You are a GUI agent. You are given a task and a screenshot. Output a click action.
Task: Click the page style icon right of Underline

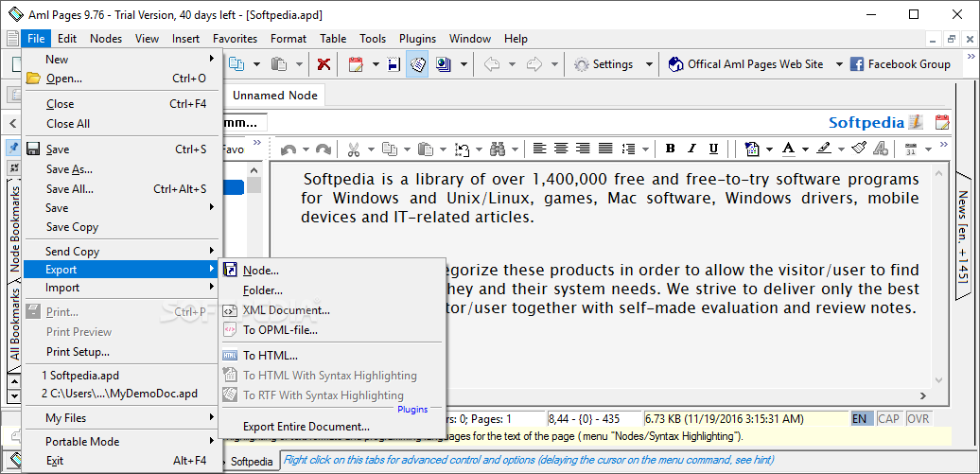pyautogui.click(x=753, y=149)
